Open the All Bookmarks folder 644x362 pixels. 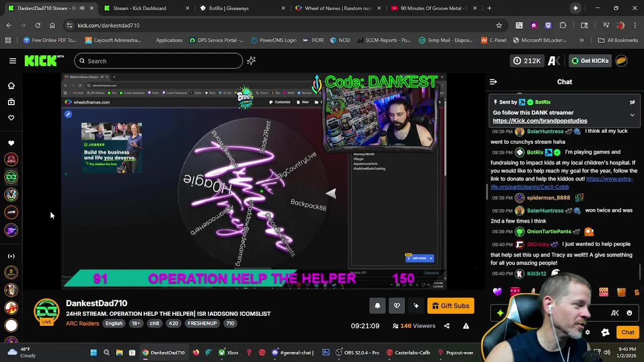[618, 40]
